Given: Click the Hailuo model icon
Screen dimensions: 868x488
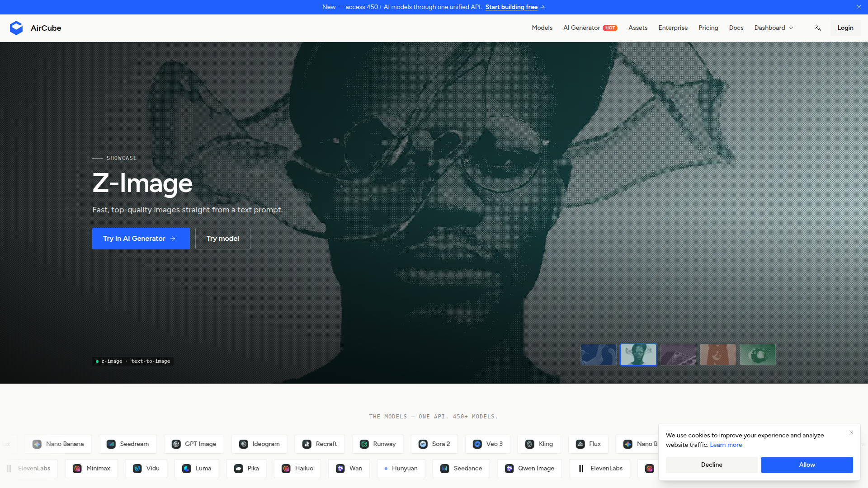Looking at the screenshot, I should [x=286, y=469].
